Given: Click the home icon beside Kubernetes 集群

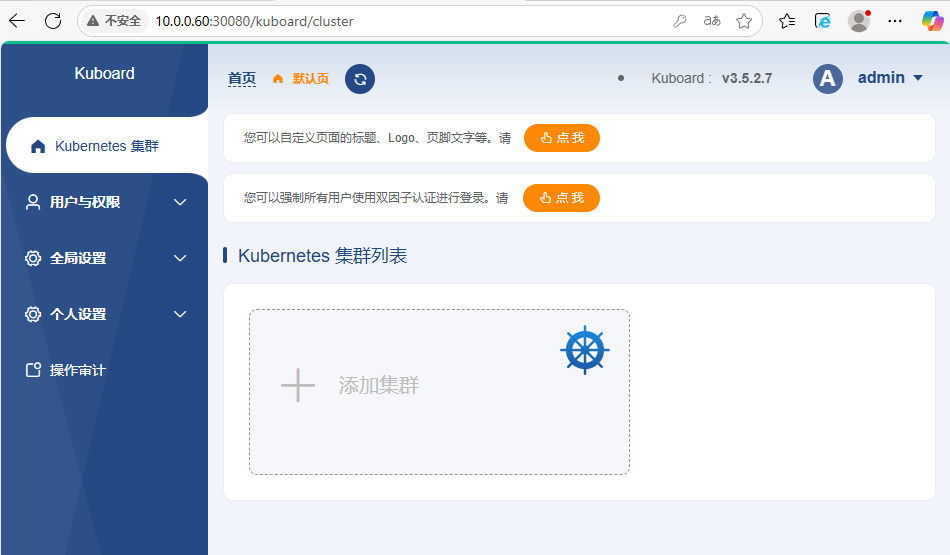Looking at the screenshot, I should click(x=38, y=146).
